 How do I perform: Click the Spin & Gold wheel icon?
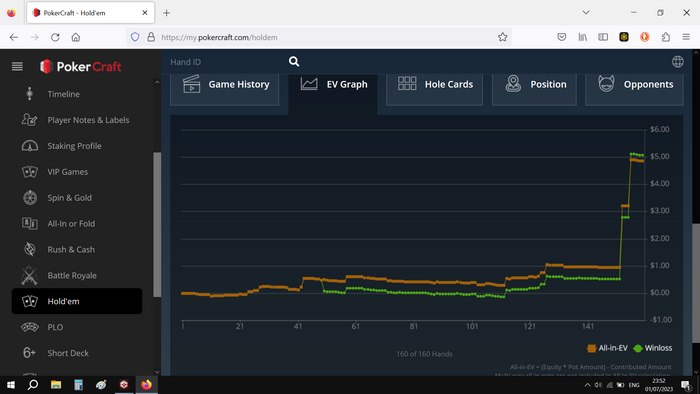click(x=30, y=197)
